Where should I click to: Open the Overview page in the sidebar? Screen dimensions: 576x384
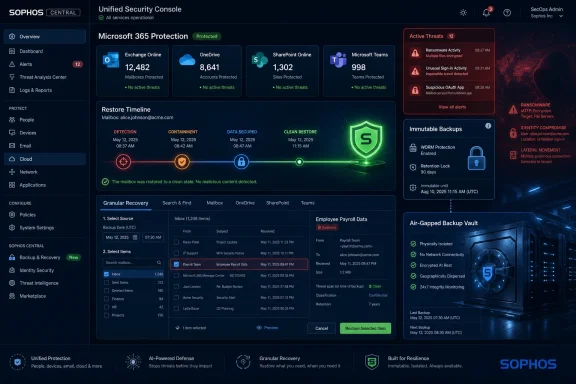[x=44, y=37]
